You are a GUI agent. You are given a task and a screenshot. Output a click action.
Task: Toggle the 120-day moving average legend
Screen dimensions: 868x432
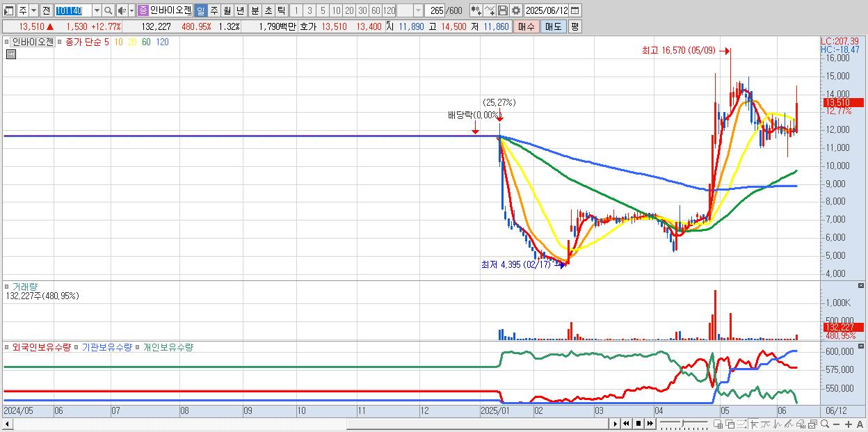coord(162,42)
